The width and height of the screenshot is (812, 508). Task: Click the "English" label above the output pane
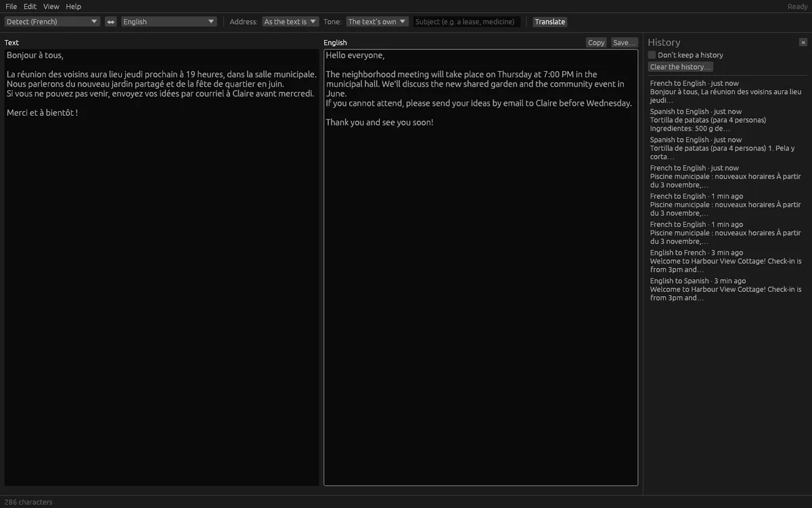coord(336,43)
